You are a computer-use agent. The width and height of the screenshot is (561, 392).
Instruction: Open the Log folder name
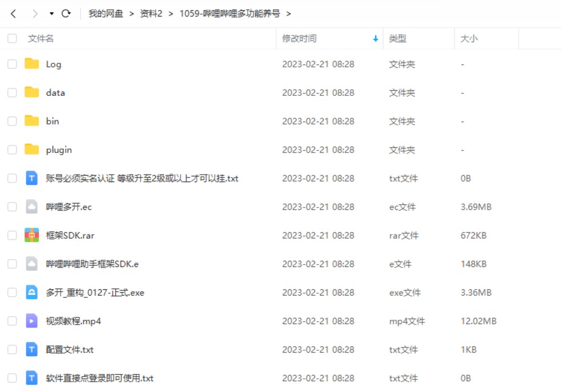click(54, 64)
